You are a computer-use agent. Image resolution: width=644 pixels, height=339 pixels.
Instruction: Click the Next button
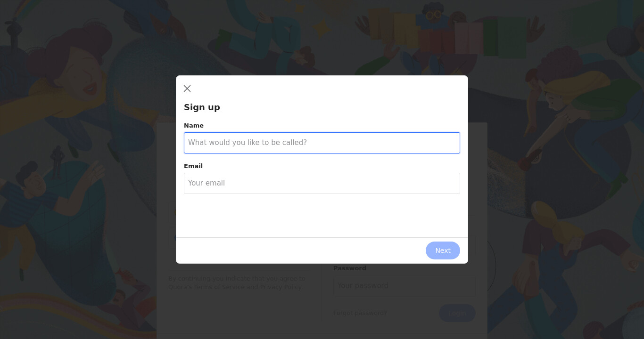[x=443, y=250]
